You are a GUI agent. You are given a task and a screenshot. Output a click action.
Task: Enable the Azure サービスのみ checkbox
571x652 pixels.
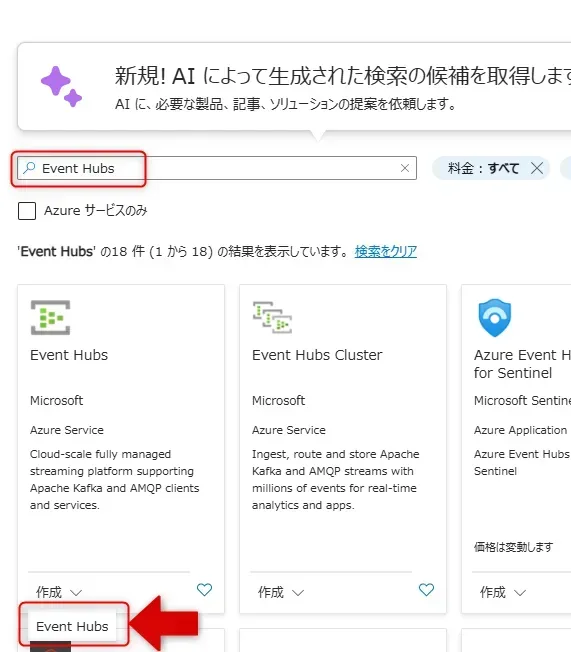tap(27, 211)
